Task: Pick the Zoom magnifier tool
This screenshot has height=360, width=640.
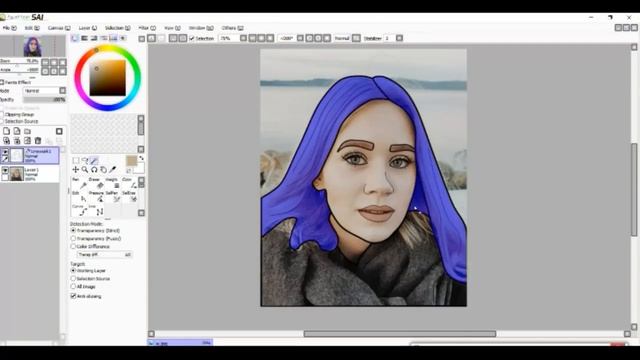Action: (85, 169)
